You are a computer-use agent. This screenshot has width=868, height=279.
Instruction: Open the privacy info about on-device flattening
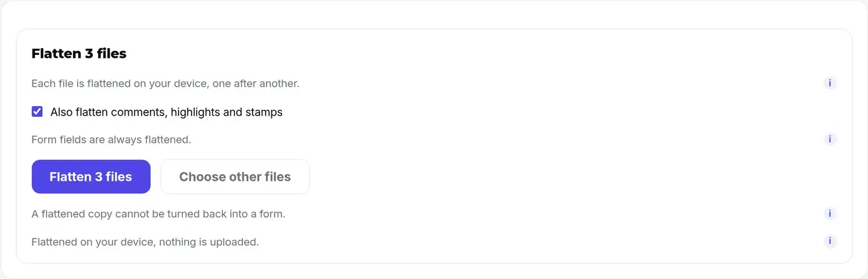(830, 242)
